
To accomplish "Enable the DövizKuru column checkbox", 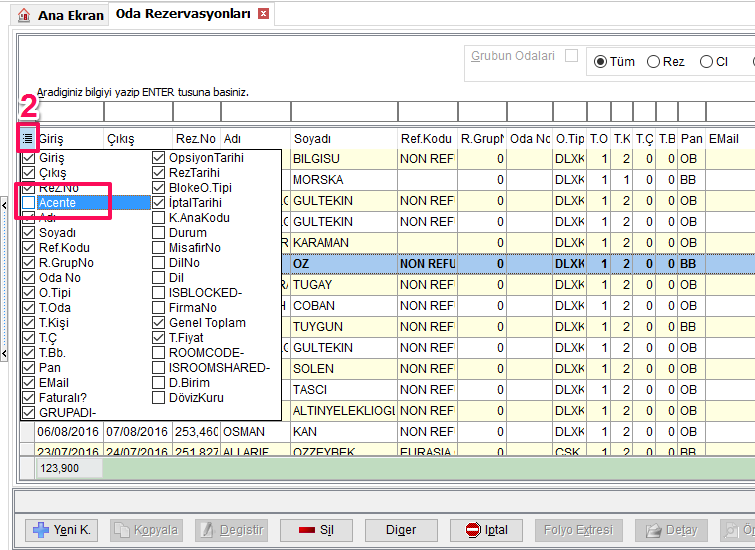I will (x=158, y=398).
